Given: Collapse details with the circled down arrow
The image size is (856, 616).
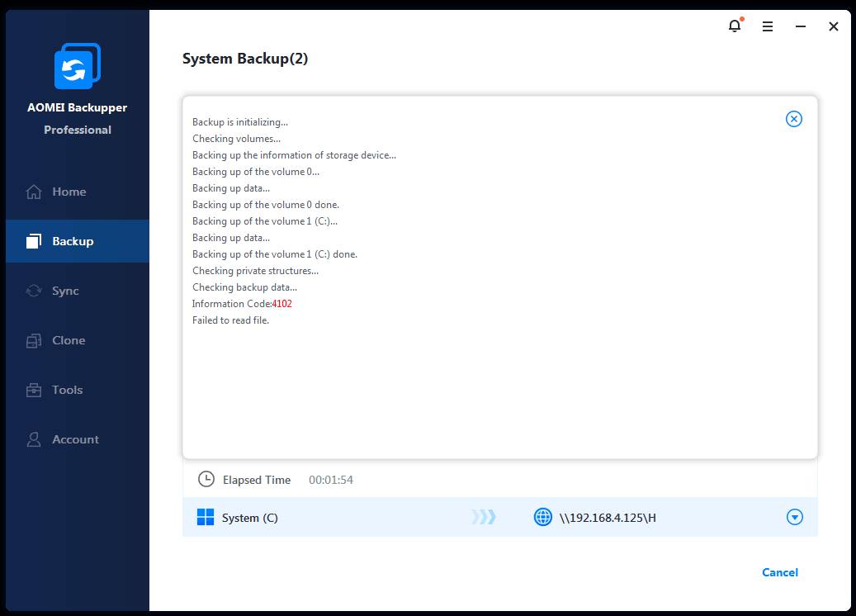Looking at the screenshot, I should point(794,518).
